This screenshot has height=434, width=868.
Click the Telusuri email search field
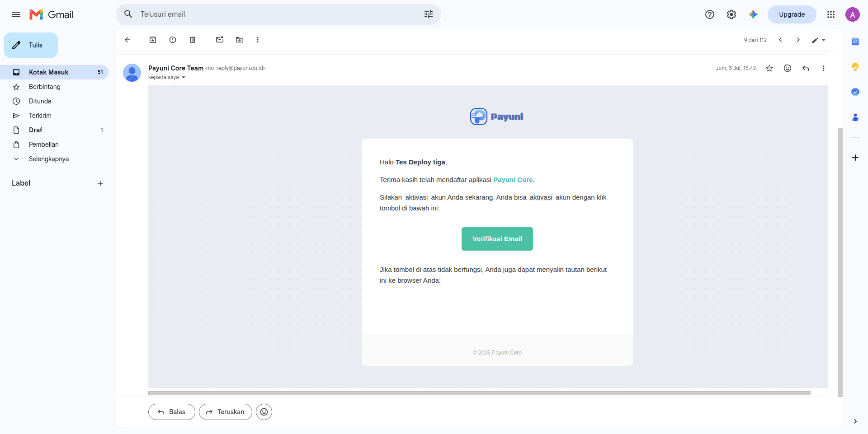pyautogui.click(x=278, y=14)
